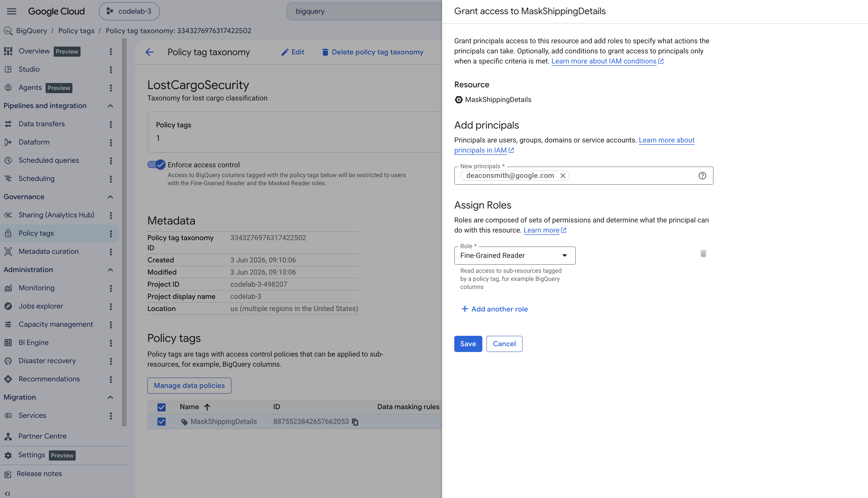Click the Studio icon in sidebar
The width and height of the screenshot is (868, 498).
[x=8, y=69]
